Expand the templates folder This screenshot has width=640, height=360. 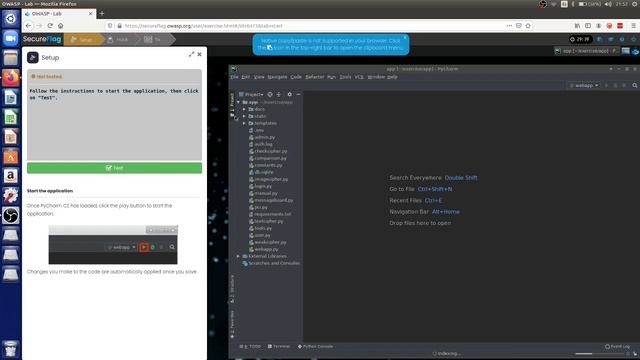tap(244, 123)
